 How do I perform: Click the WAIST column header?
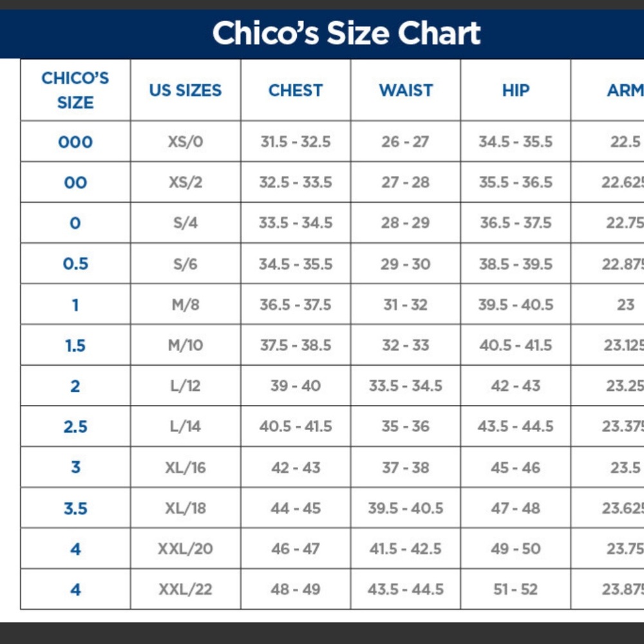[405, 90]
